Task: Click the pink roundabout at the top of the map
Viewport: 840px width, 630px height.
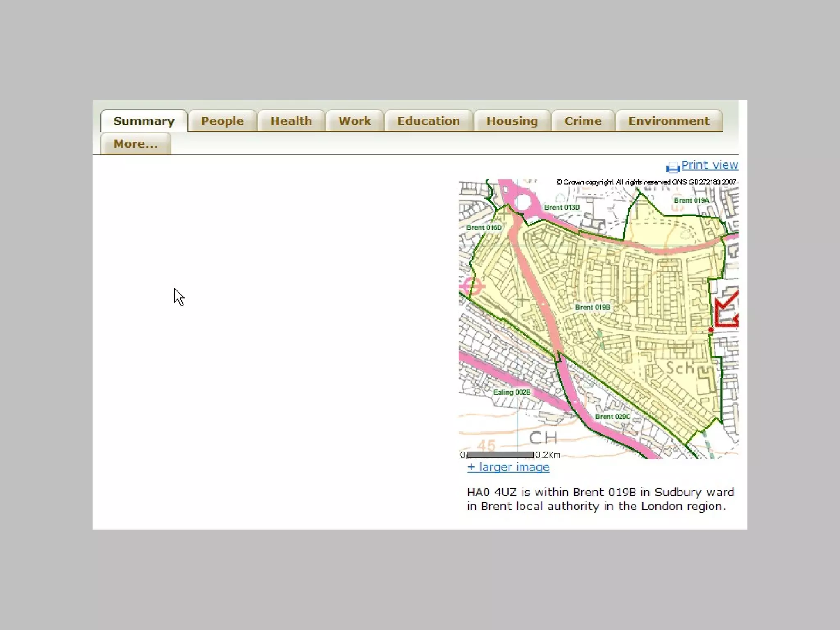Action: coord(523,202)
